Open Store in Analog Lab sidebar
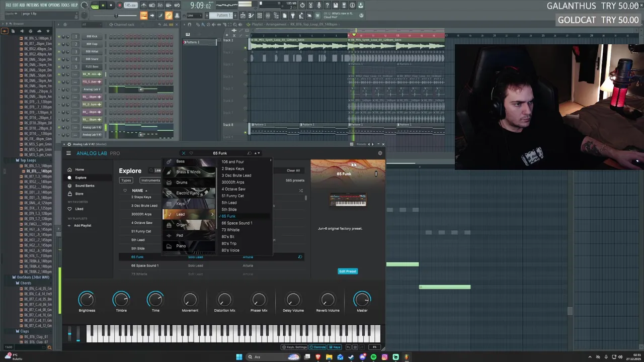 click(79, 194)
